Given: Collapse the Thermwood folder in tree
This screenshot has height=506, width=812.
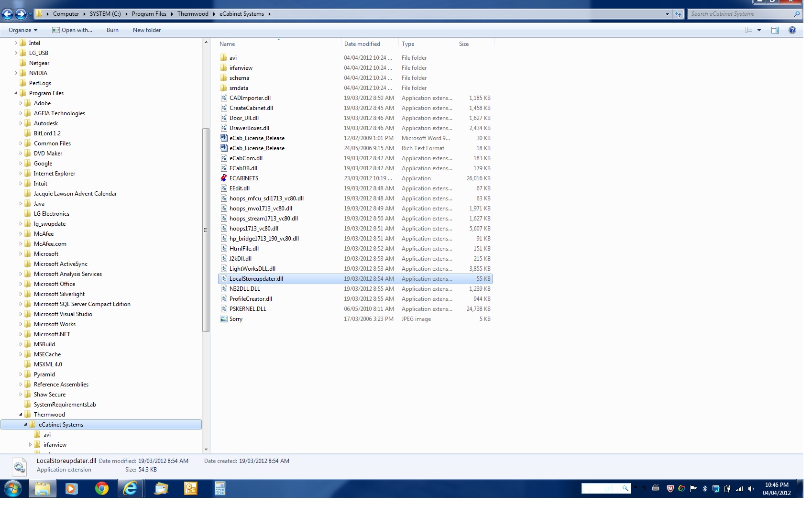Looking at the screenshot, I should [21, 415].
